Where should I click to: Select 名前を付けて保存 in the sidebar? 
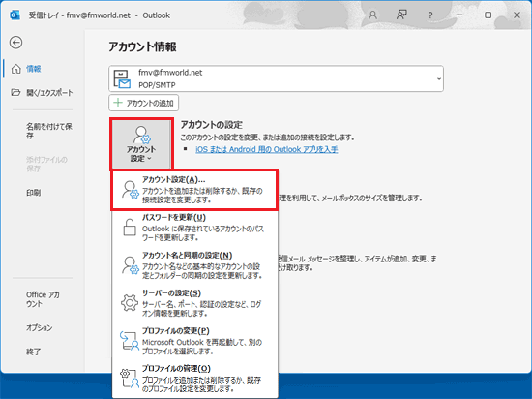point(49,131)
